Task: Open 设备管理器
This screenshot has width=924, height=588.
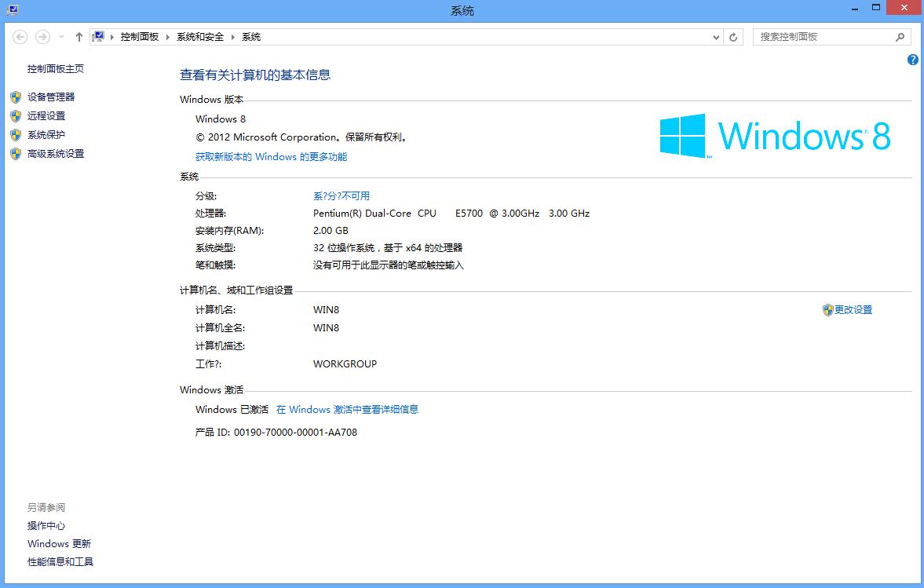Action: pos(51,97)
